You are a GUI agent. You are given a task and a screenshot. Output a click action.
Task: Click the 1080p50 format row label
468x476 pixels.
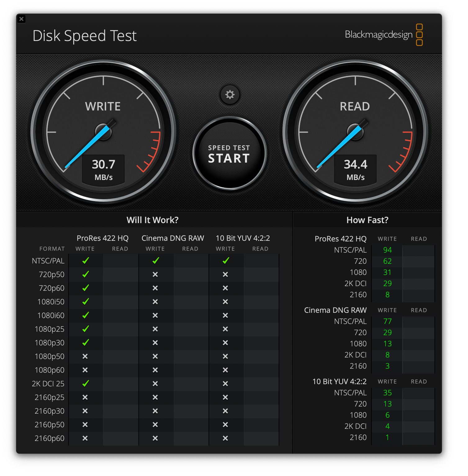coord(49,356)
